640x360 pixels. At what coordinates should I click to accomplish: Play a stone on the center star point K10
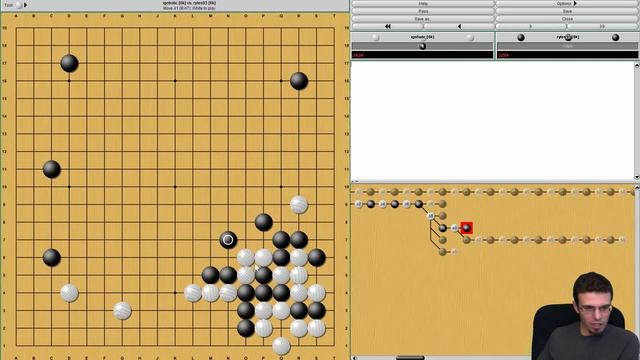(x=175, y=187)
